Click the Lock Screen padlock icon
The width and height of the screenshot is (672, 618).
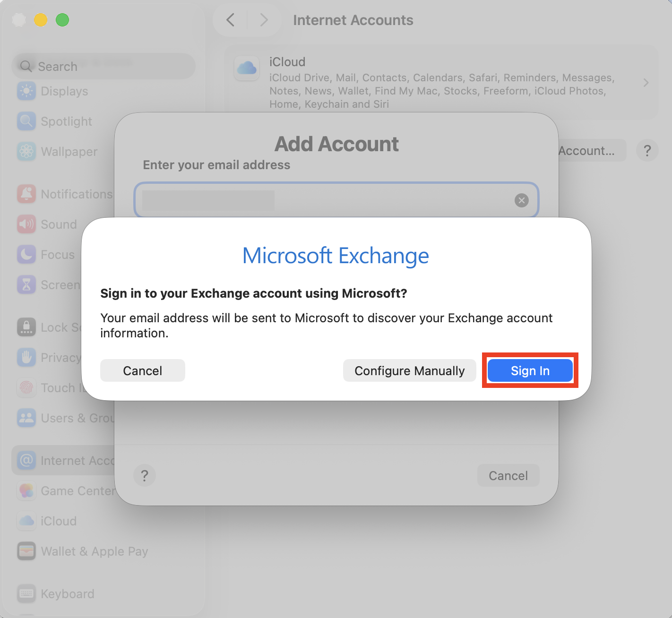(26, 327)
